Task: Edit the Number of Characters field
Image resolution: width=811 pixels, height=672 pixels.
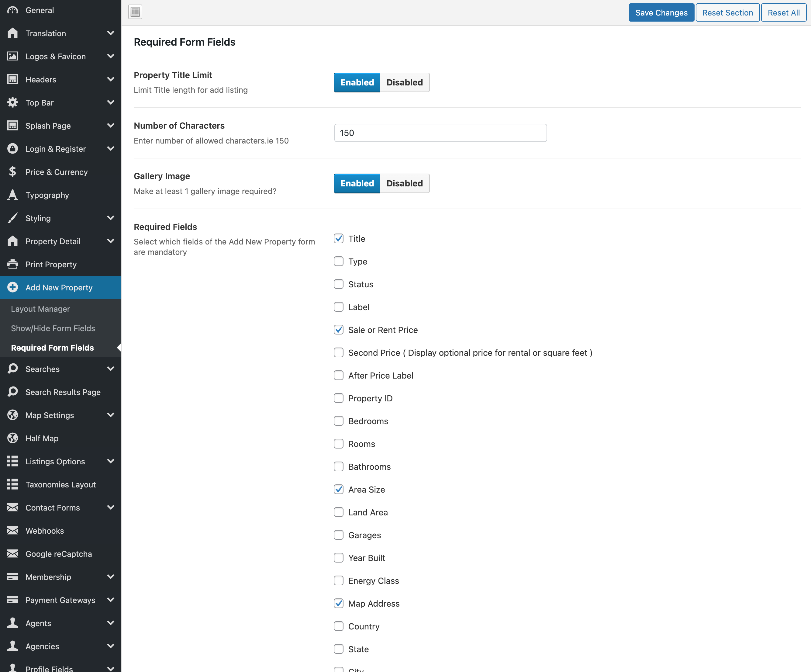Action: point(440,133)
